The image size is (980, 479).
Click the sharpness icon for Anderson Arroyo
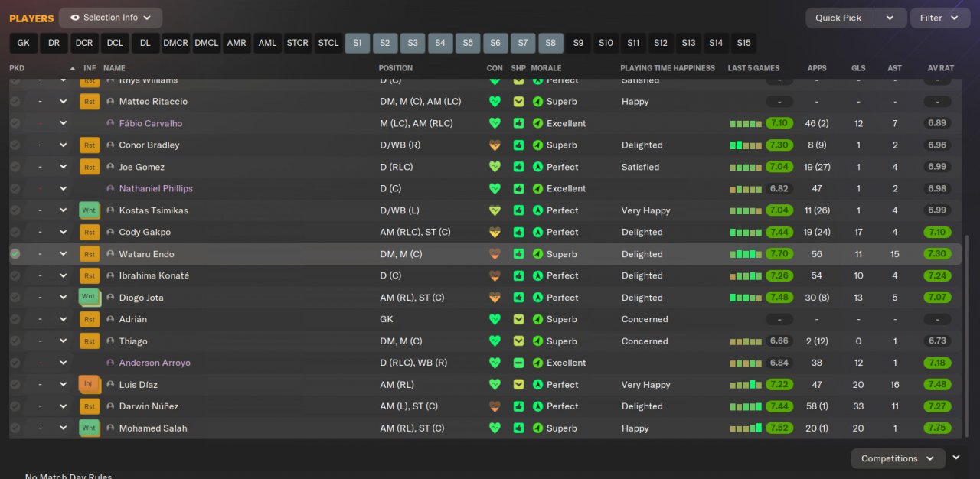518,363
